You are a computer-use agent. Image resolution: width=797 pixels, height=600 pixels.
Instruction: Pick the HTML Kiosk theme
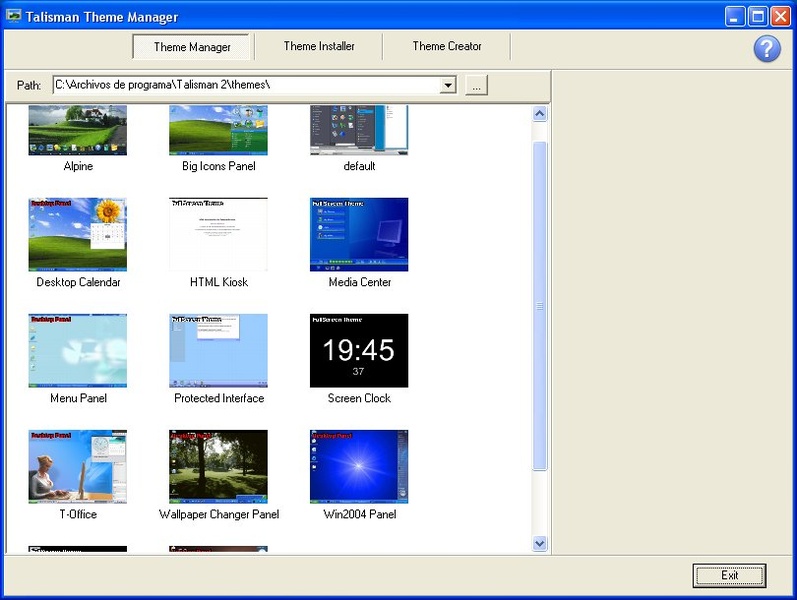[x=218, y=235]
